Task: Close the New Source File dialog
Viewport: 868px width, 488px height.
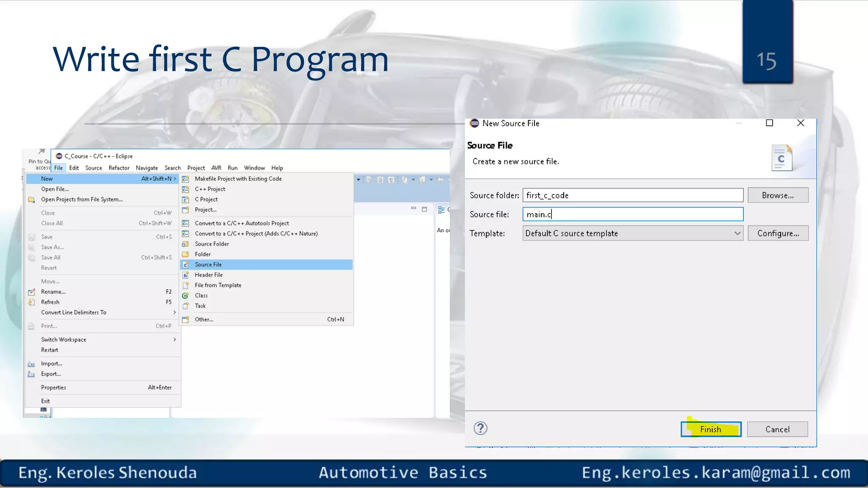Action: [x=801, y=123]
